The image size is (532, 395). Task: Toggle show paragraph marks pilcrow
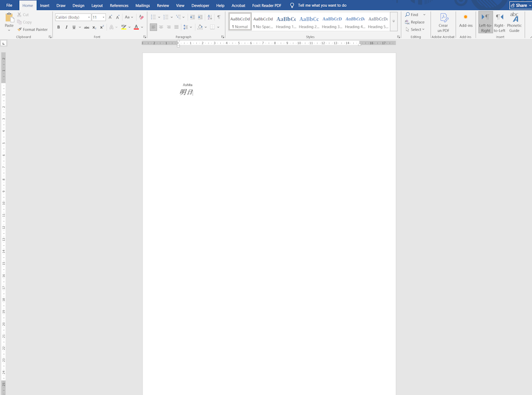[219, 17]
